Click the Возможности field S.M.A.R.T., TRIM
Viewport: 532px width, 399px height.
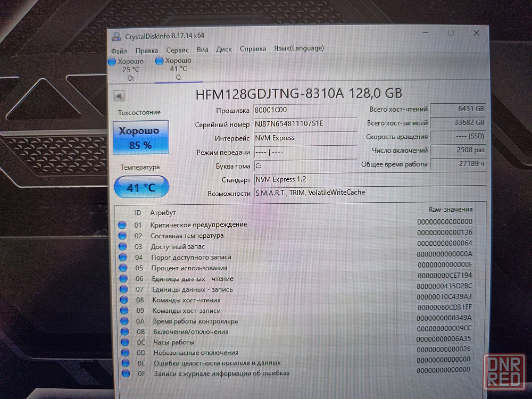370,193
